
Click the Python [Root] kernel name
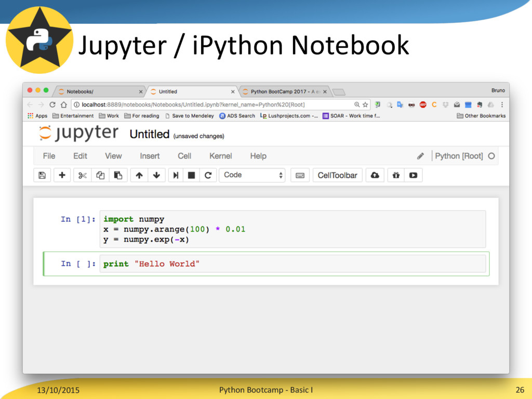coord(459,156)
